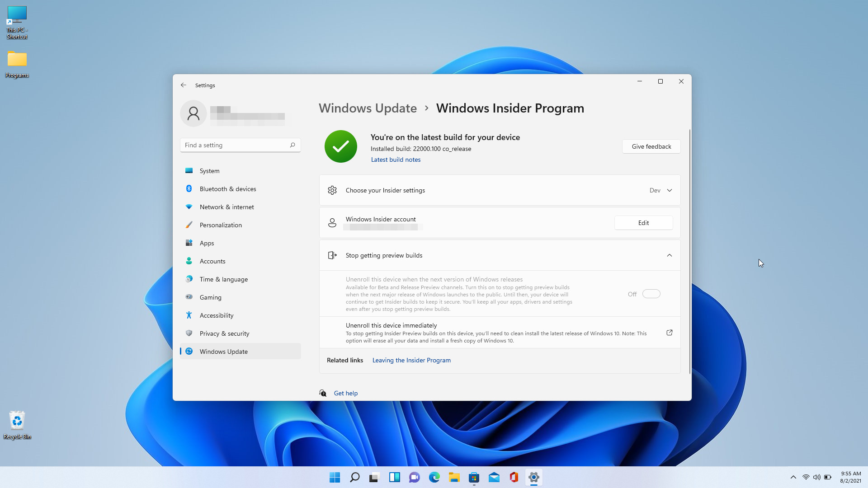Screen dimensions: 868x488
Task: Open Widgets from taskbar
Action: point(394,477)
